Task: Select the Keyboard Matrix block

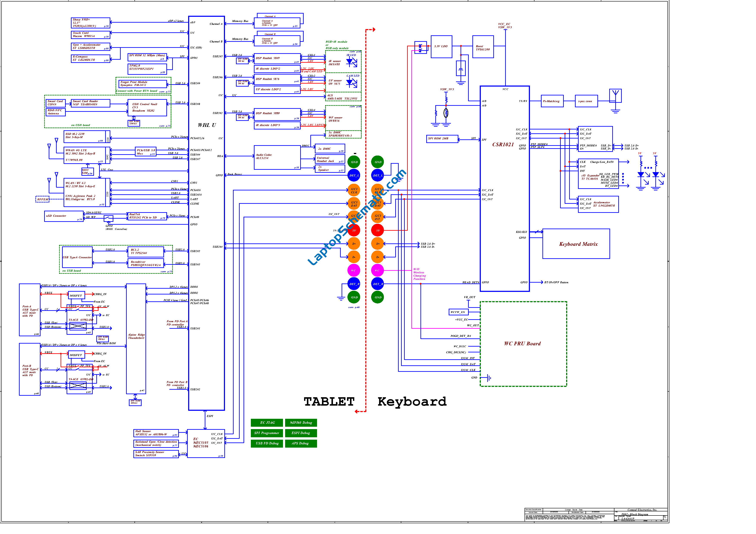Action: tap(576, 244)
